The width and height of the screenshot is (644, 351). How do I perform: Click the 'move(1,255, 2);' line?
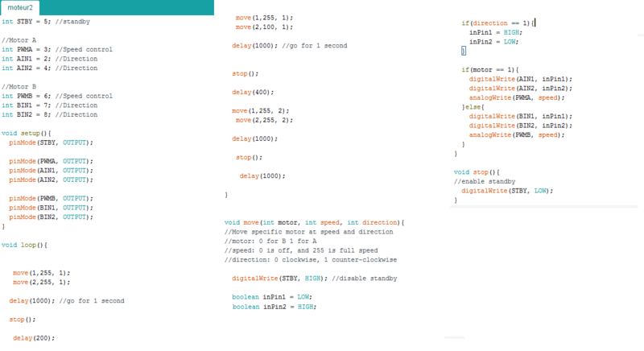coord(260,111)
